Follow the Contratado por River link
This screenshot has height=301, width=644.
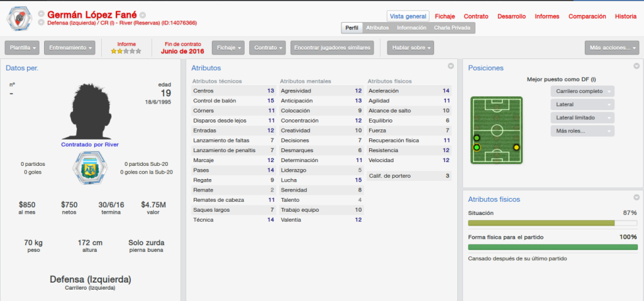coord(90,145)
